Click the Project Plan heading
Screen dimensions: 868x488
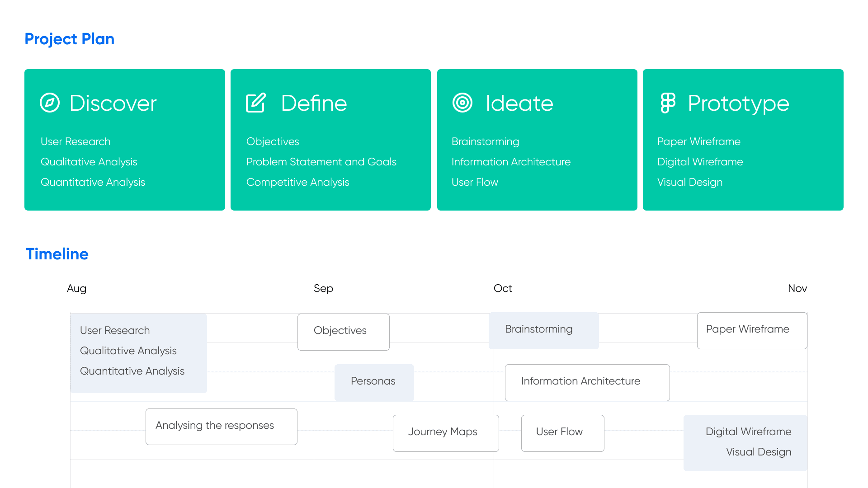coord(69,39)
